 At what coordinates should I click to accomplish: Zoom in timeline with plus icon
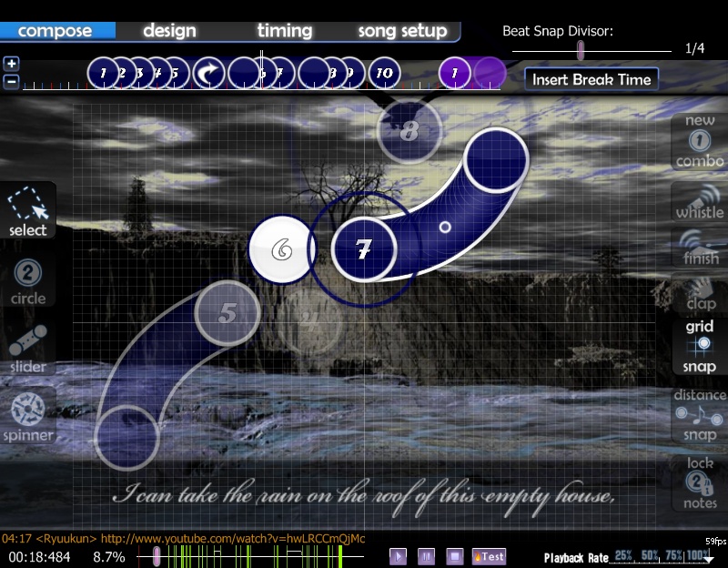(11, 63)
